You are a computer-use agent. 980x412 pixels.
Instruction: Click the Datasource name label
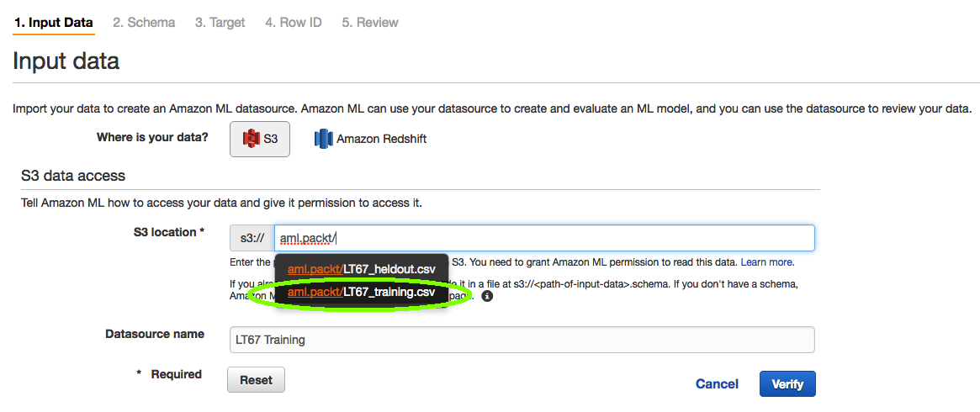155,334
